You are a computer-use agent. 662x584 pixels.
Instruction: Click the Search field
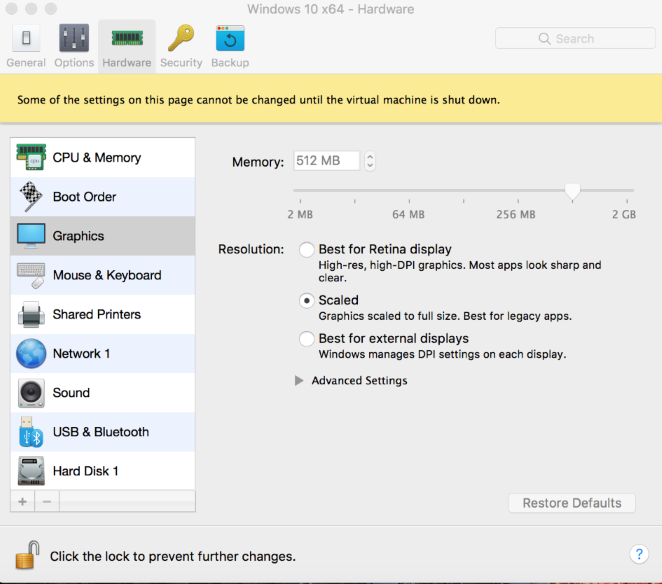click(573, 38)
